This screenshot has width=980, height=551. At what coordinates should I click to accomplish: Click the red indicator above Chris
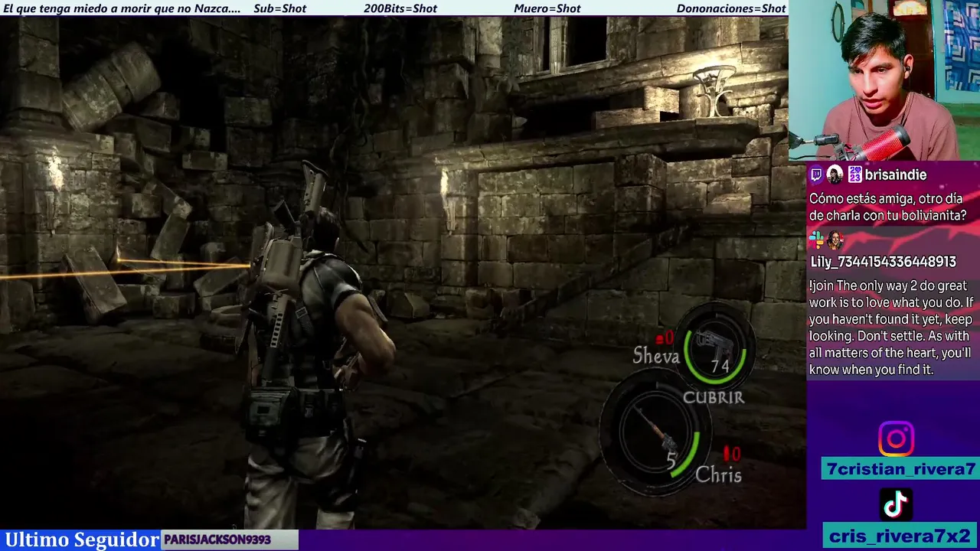pos(731,454)
